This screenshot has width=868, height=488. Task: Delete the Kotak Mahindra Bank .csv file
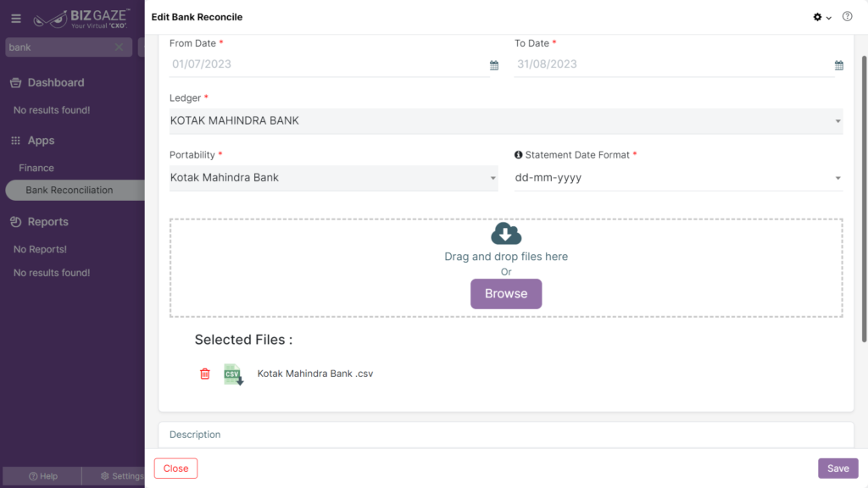click(205, 374)
